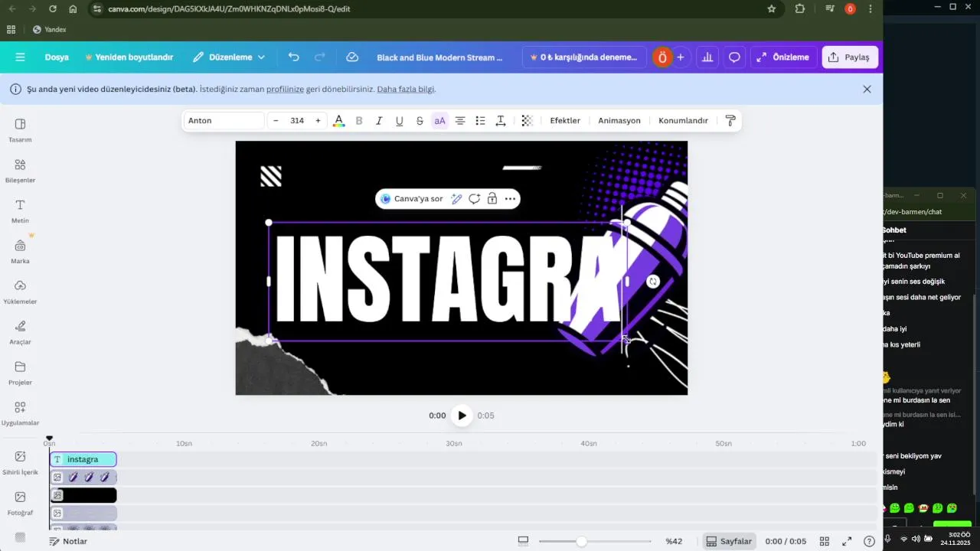The image size is (980, 551).
Task: Click the magic write wand icon
Action: [456, 199]
